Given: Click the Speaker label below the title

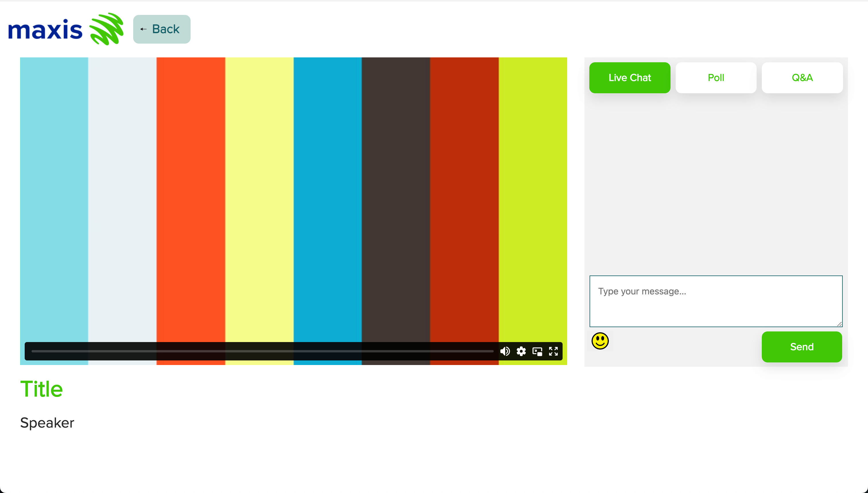Looking at the screenshot, I should pyautogui.click(x=47, y=423).
